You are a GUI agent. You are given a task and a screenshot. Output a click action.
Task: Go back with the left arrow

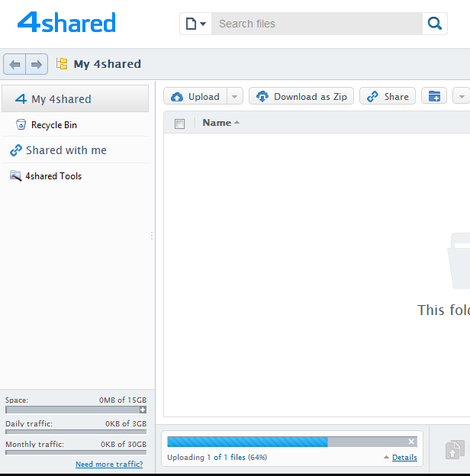tap(14, 64)
